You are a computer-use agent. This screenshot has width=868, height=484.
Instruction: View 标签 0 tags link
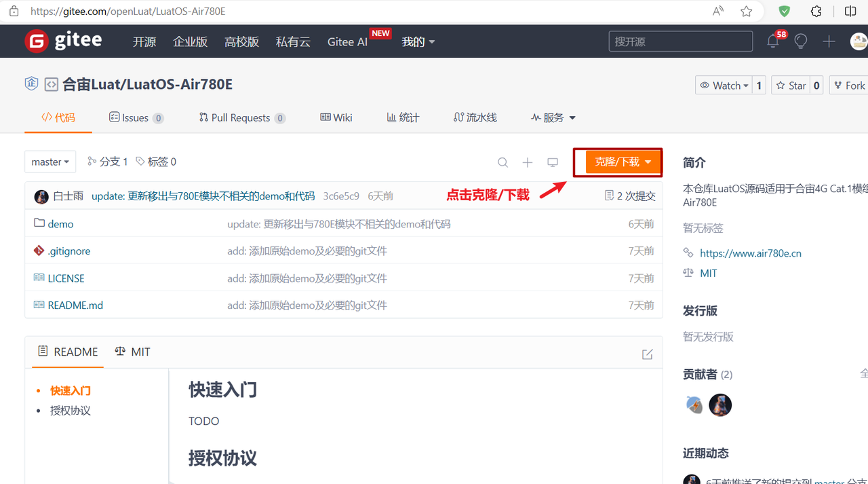(157, 162)
